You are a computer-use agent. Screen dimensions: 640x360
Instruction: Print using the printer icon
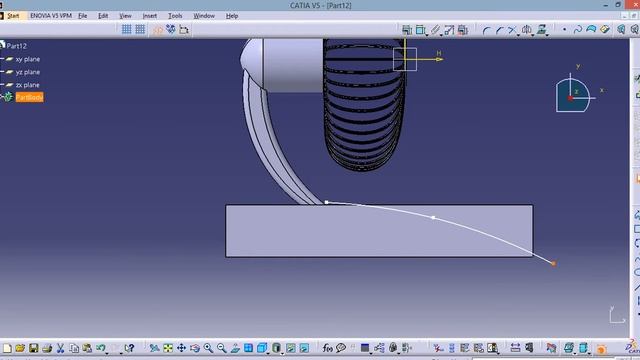pos(47,348)
